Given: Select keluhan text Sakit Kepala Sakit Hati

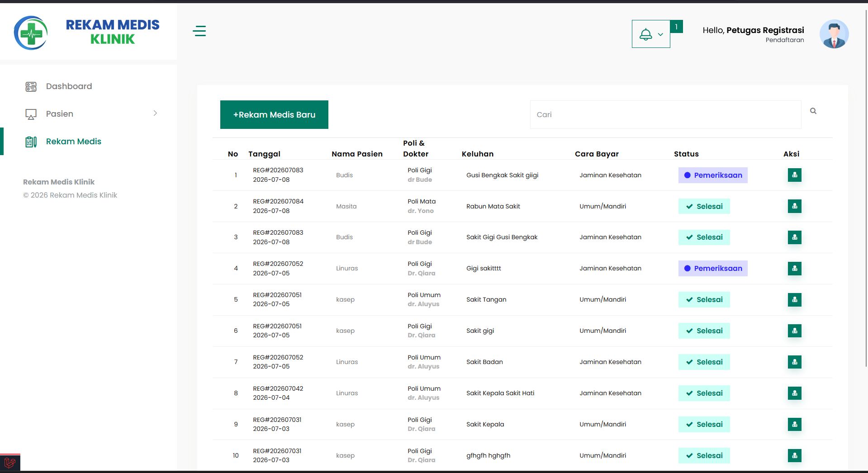Looking at the screenshot, I should 500,393.
